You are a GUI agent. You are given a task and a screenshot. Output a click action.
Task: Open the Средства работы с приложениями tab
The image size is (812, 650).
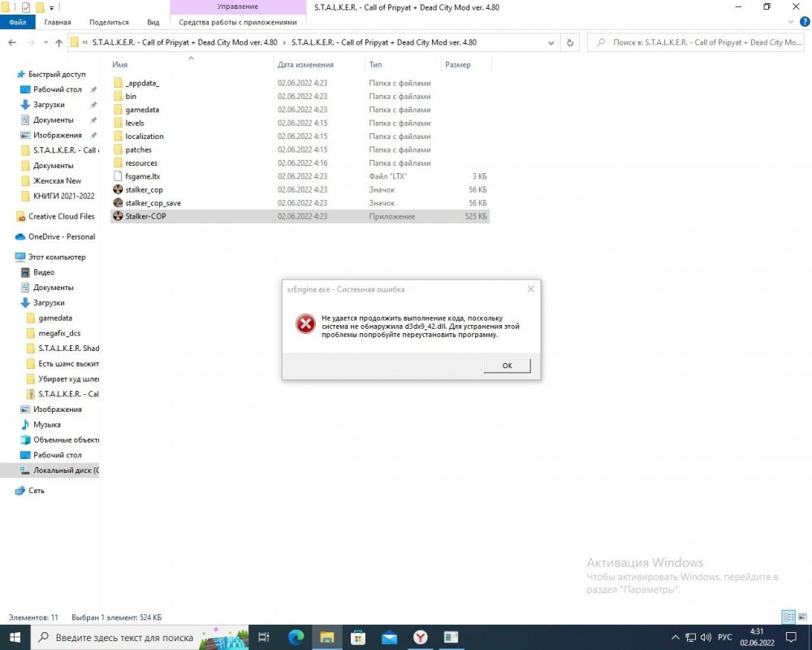pyautogui.click(x=238, y=22)
